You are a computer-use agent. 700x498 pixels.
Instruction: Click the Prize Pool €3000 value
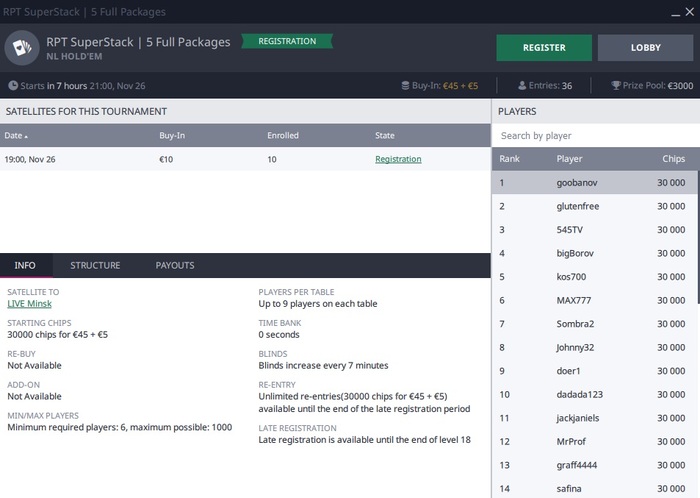pos(680,86)
